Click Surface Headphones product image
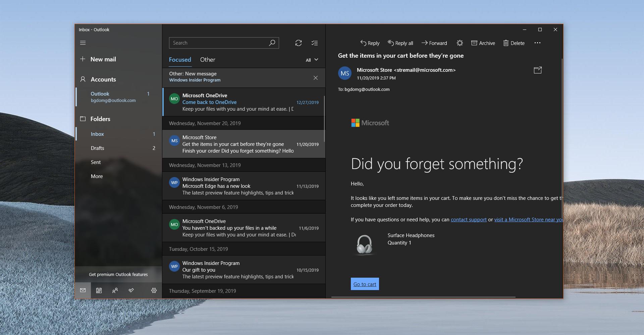 point(364,245)
